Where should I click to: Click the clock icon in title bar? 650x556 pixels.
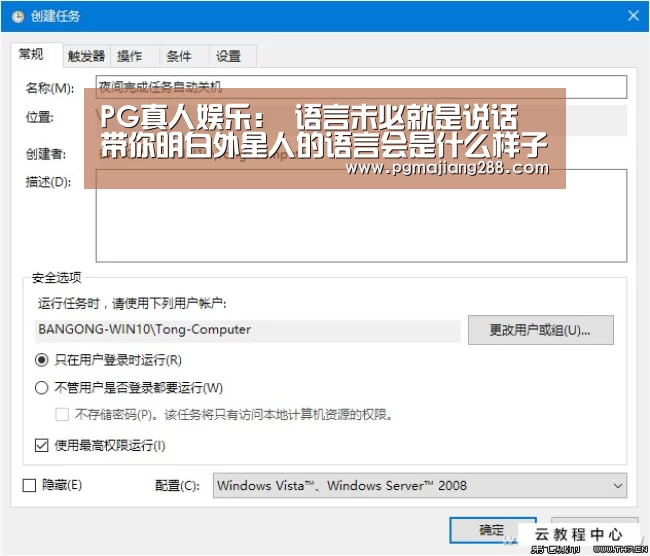tap(18, 16)
